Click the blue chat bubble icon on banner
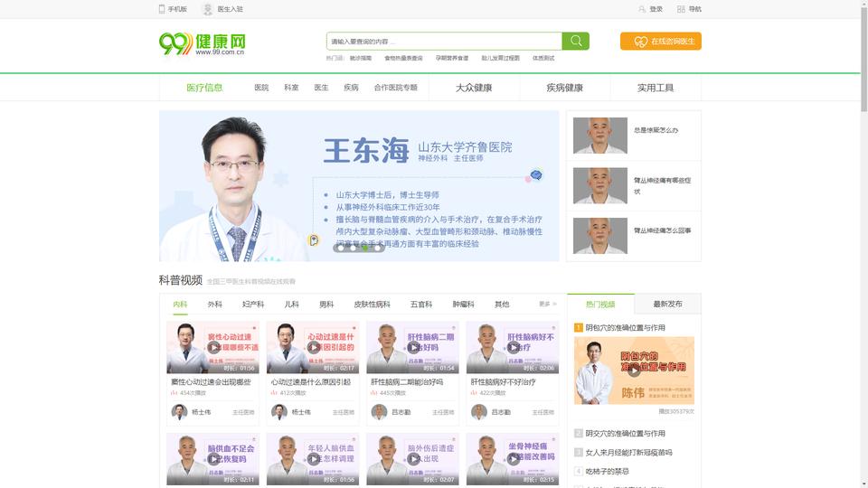Viewport: 868px width, 488px height. coord(536,175)
